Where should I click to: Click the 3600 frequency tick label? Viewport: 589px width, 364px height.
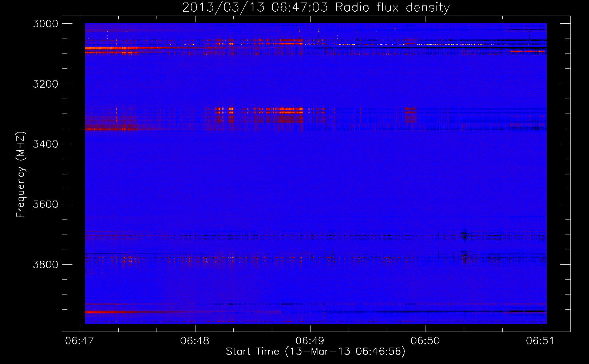click(46, 204)
